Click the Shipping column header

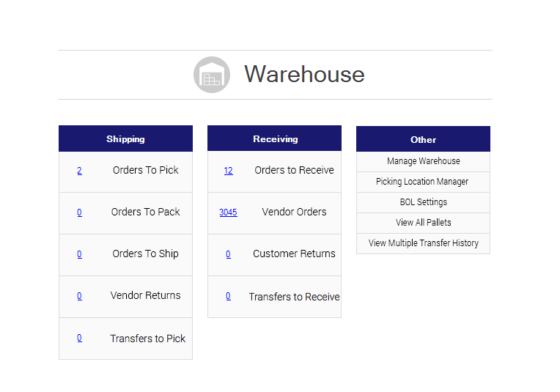click(x=125, y=138)
